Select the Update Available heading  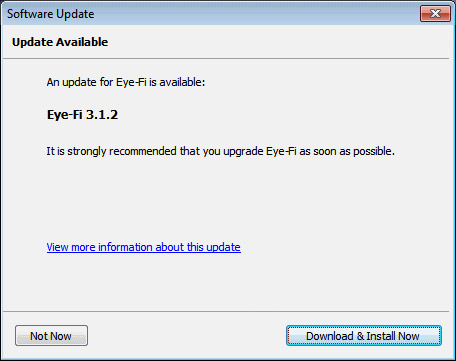point(60,42)
